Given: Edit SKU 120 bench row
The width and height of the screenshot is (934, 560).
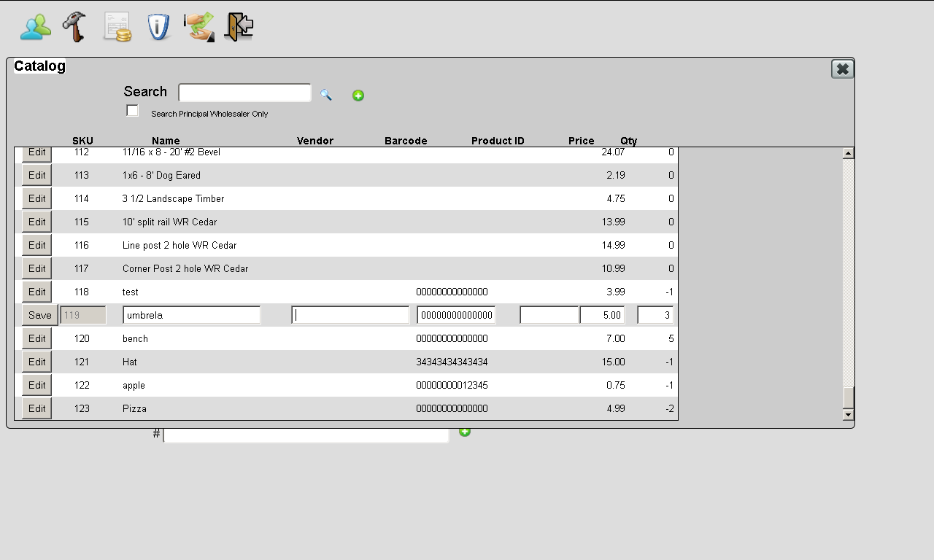Looking at the screenshot, I should pyautogui.click(x=36, y=338).
